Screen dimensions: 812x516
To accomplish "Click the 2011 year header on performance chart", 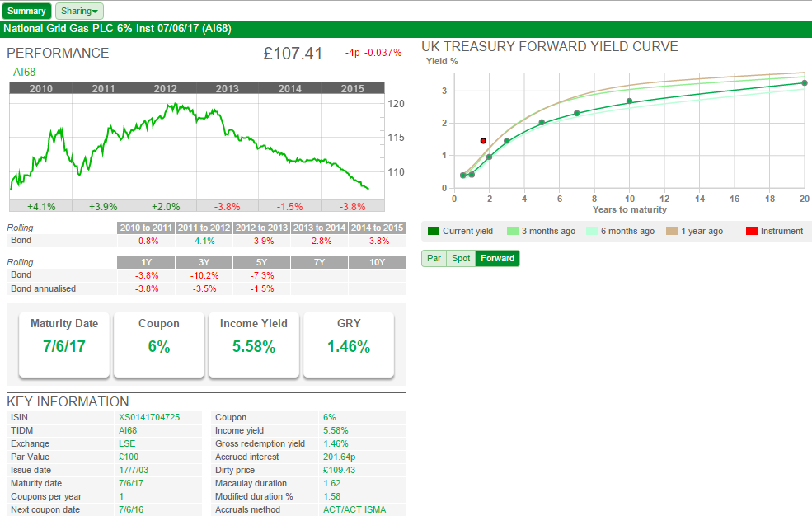I will (103, 88).
